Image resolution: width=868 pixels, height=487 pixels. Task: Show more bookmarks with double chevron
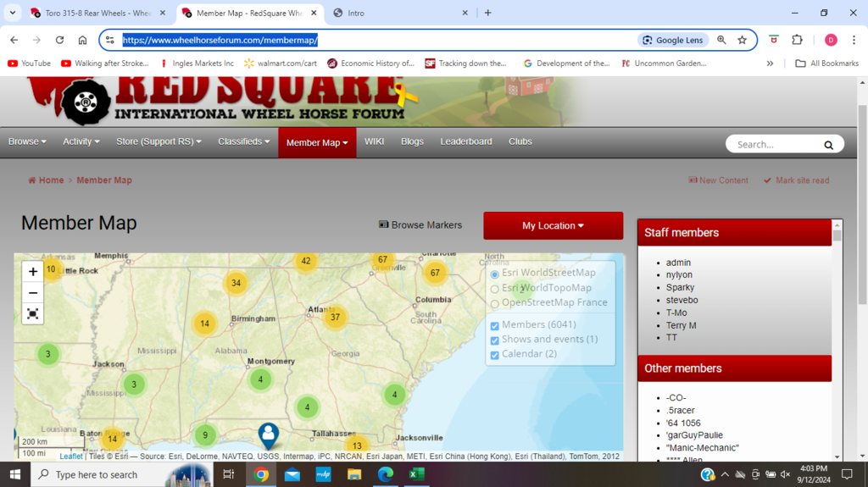tap(770, 64)
